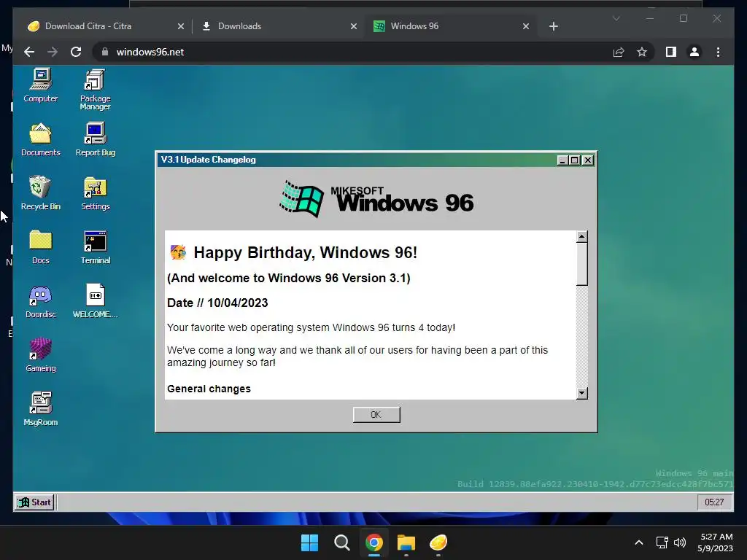Image resolution: width=747 pixels, height=560 pixels.
Task: Launch the Terminal shortcut
Action: pos(96,247)
